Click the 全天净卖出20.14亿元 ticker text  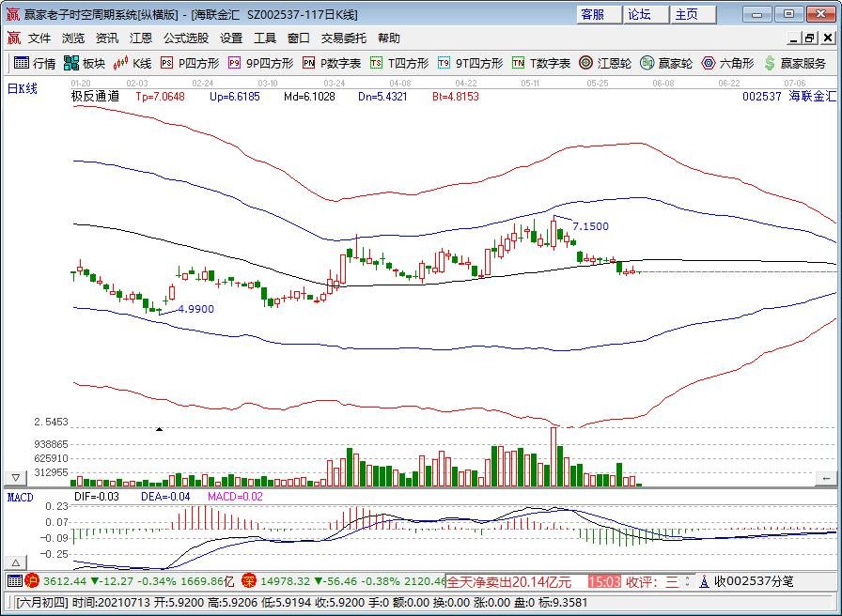(508, 581)
